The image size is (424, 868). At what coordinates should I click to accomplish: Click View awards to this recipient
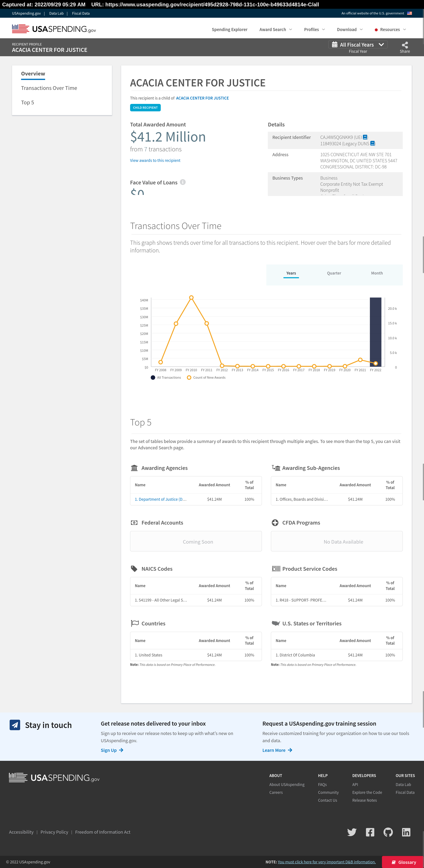click(x=155, y=160)
